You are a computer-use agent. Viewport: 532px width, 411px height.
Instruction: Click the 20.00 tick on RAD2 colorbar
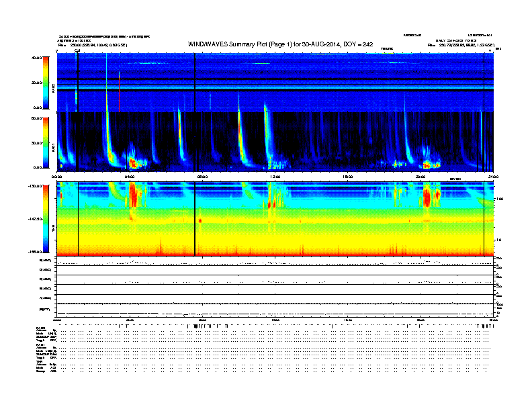click(x=36, y=83)
